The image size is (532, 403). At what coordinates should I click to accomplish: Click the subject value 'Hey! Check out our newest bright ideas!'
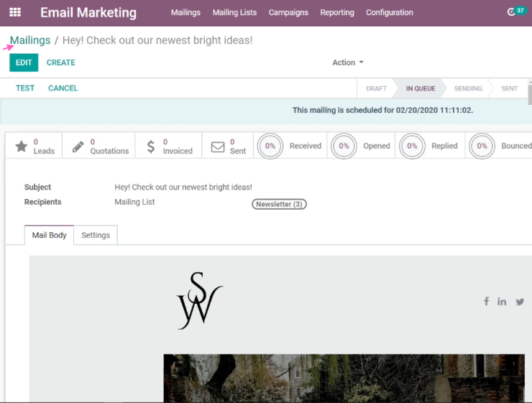tap(183, 187)
